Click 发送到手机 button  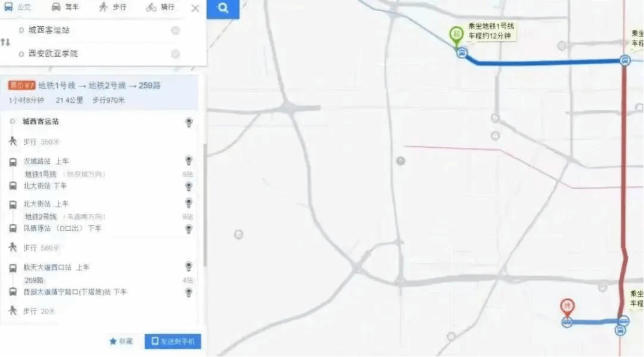[173, 341]
